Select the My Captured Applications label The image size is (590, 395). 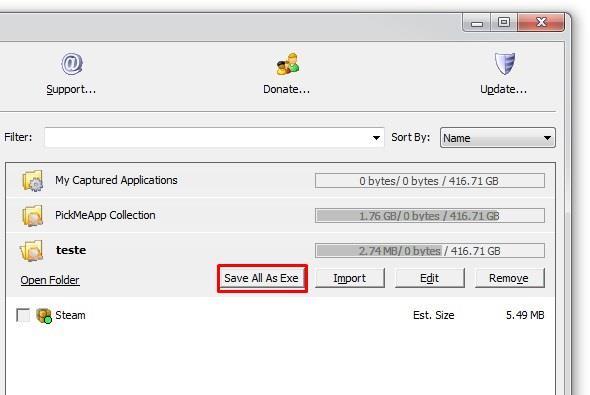[116, 180]
